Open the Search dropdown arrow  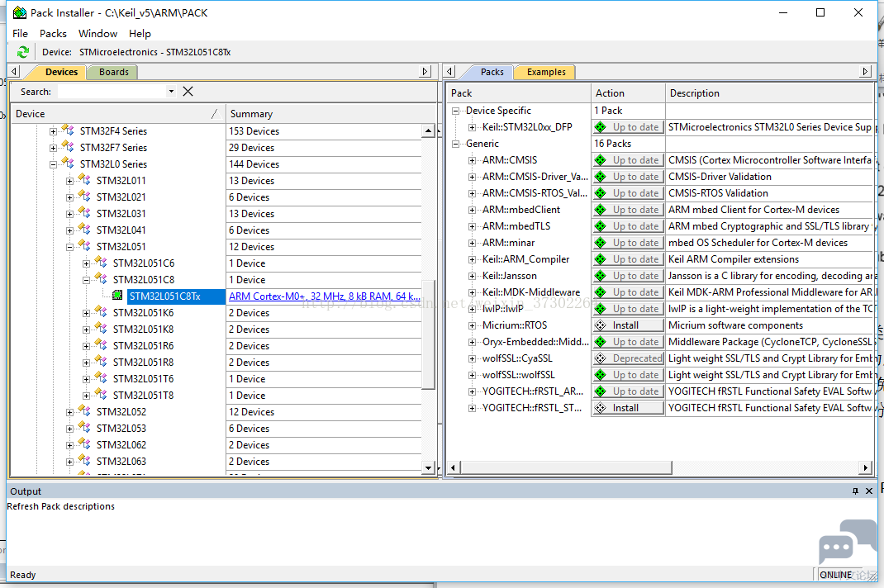tap(171, 92)
